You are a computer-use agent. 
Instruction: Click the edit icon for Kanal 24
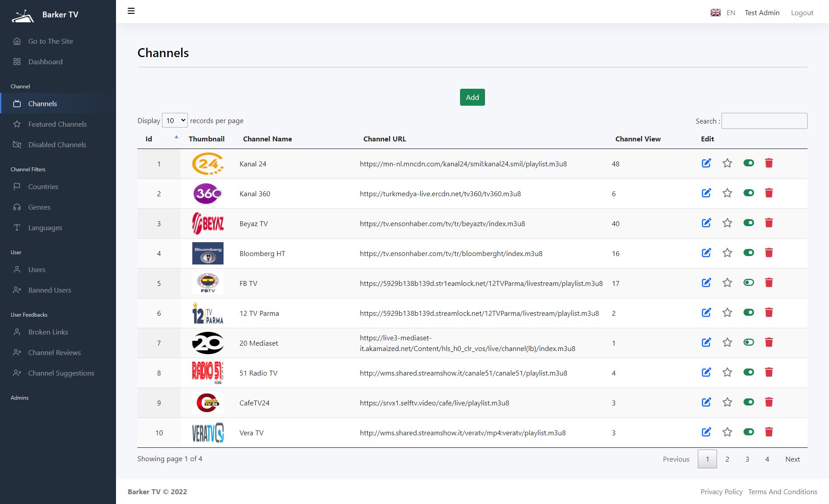(706, 163)
